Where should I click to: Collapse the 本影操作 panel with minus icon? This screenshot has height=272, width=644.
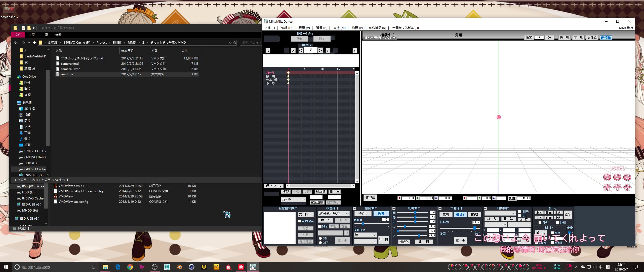(440, 209)
